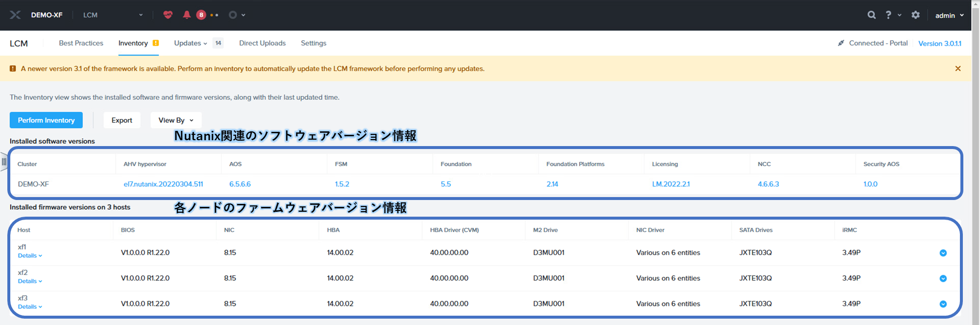Open the Licensing LM.2022.2.1 link
The image size is (980, 325).
tap(671, 184)
